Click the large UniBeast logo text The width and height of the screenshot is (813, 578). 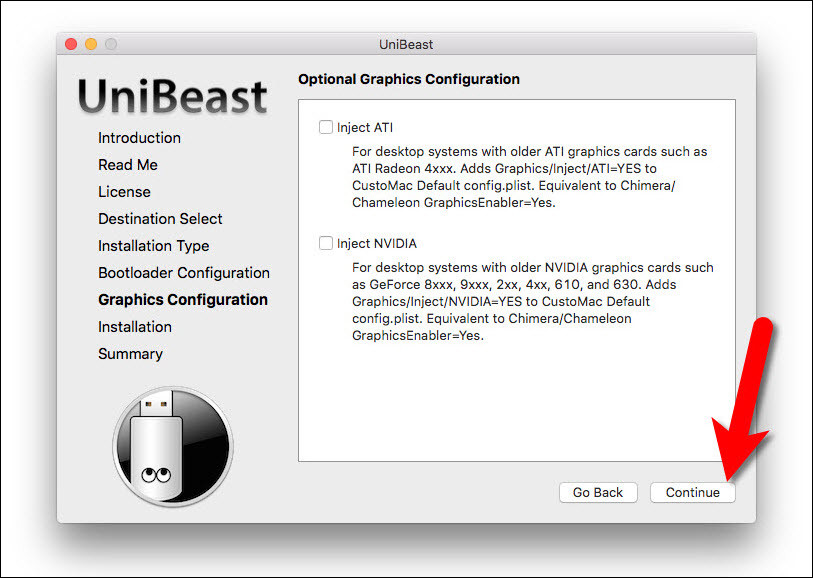[x=173, y=96]
